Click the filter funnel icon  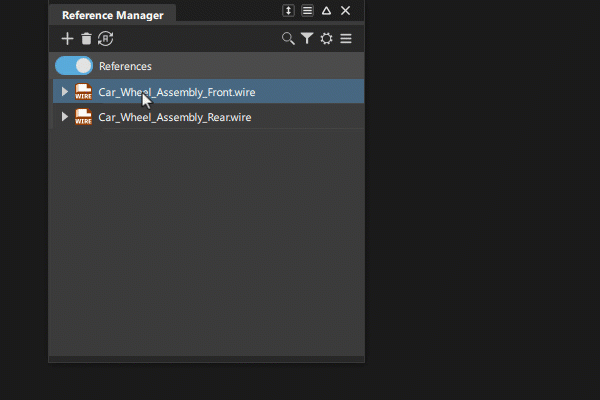307,39
